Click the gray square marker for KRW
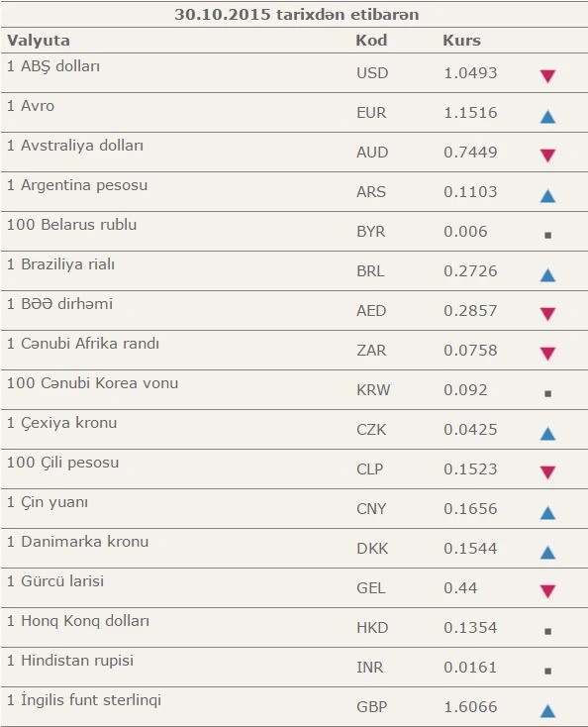588x727 pixels. point(547,393)
